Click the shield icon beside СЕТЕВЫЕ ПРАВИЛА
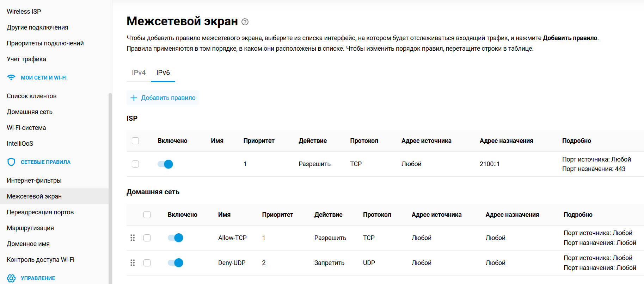 click(11, 162)
